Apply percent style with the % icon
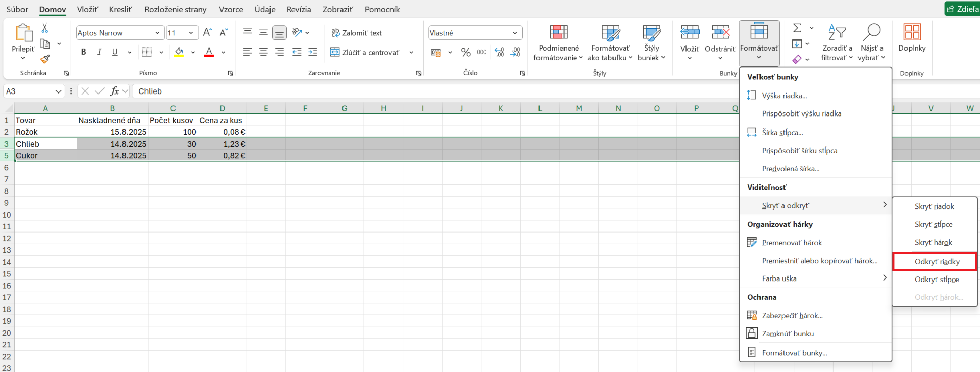The width and height of the screenshot is (980, 372). click(x=465, y=52)
